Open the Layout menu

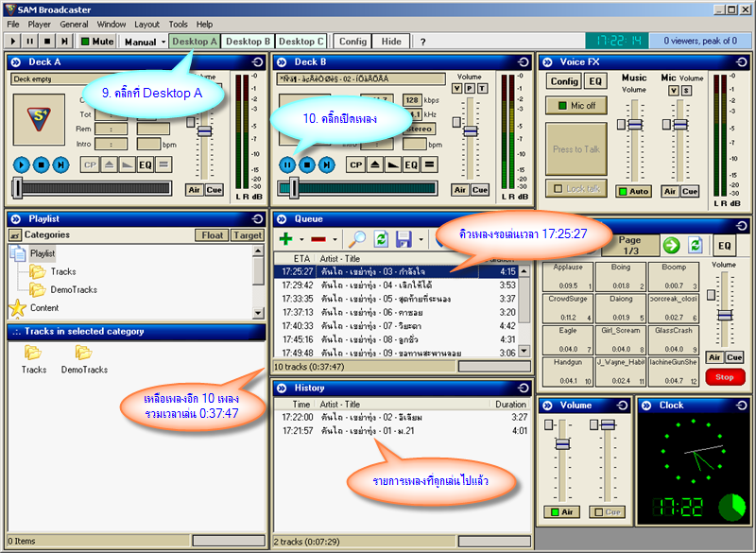point(146,25)
